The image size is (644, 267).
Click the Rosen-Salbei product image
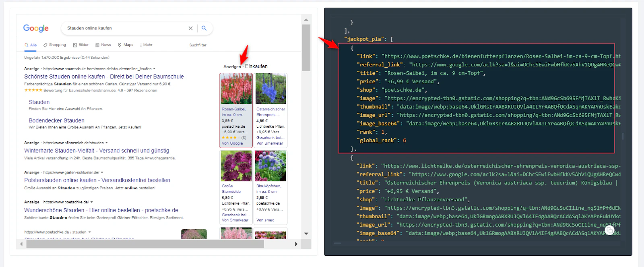236,89
